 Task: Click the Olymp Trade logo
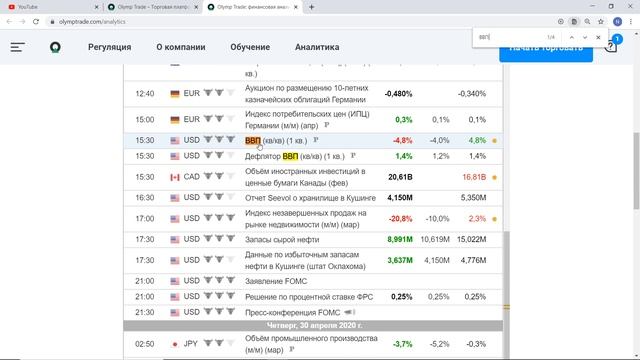[x=55, y=47]
